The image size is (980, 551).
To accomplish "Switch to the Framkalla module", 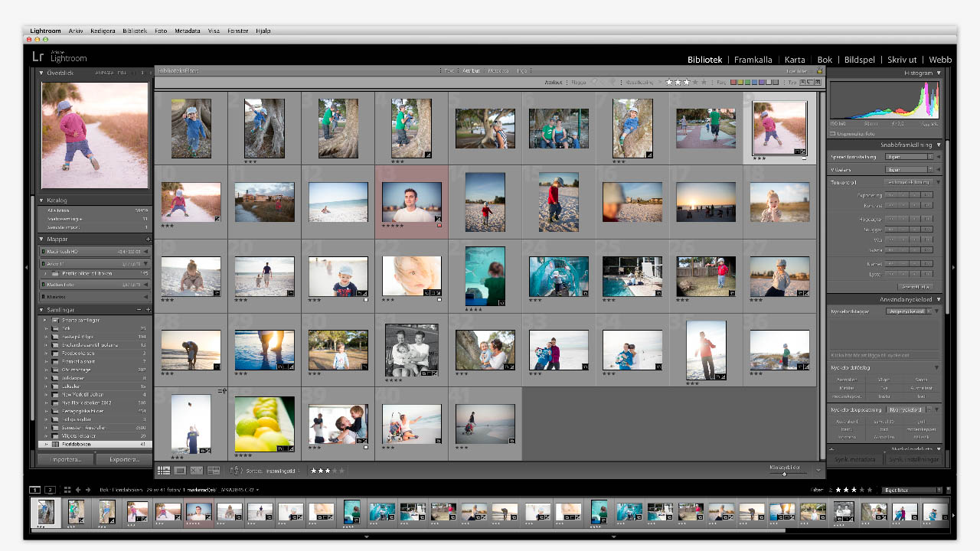I will tap(753, 60).
